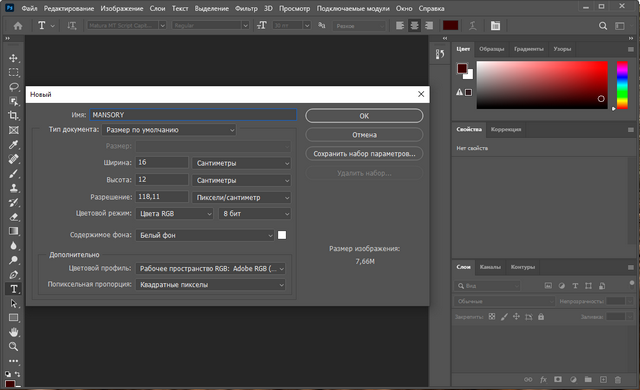Open Пиксели/сантиметр resolution units dropdown

[x=241, y=197]
